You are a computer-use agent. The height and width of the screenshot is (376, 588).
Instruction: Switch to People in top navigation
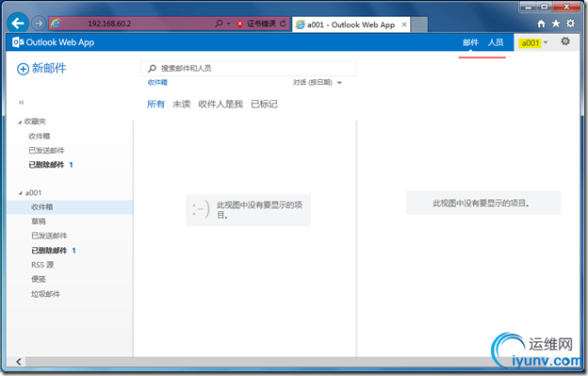(496, 42)
